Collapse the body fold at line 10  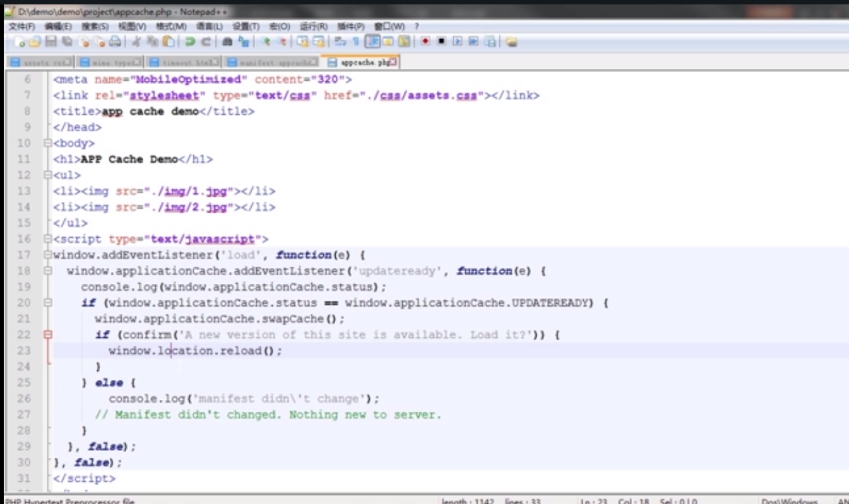[48, 143]
